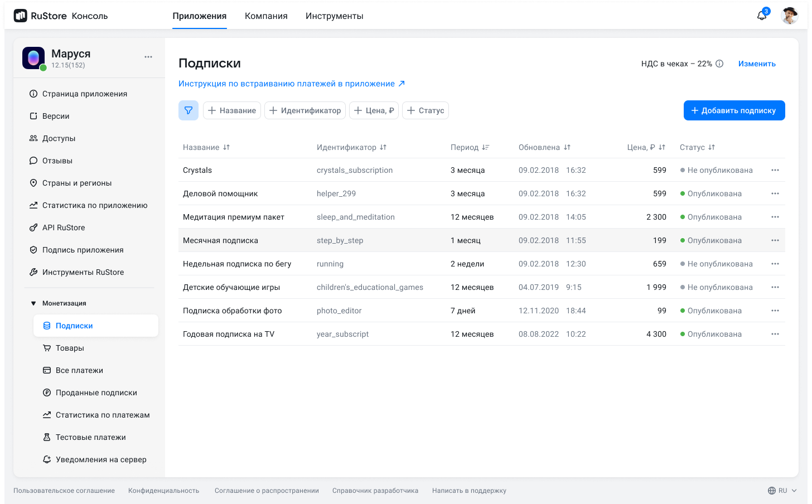This screenshot has width=812, height=504.
Task: Sort by Обновлена column arrows
Action: [x=567, y=147]
